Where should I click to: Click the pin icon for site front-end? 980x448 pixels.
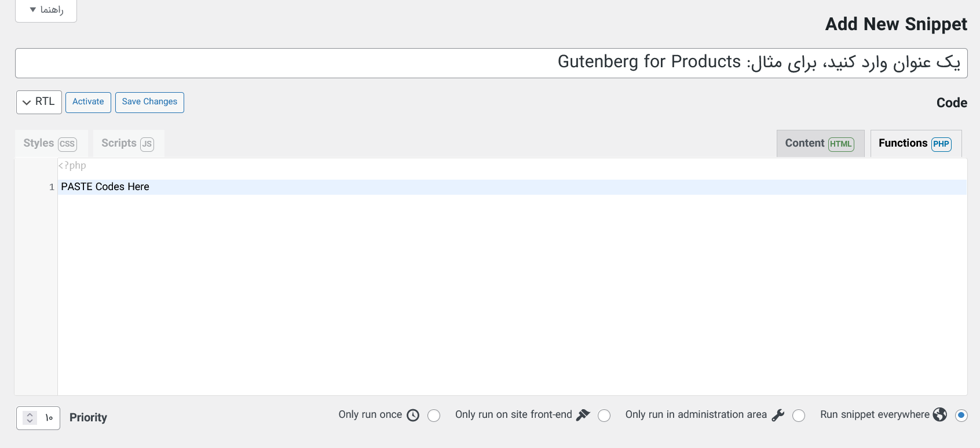pyautogui.click(x=583, y=415)
